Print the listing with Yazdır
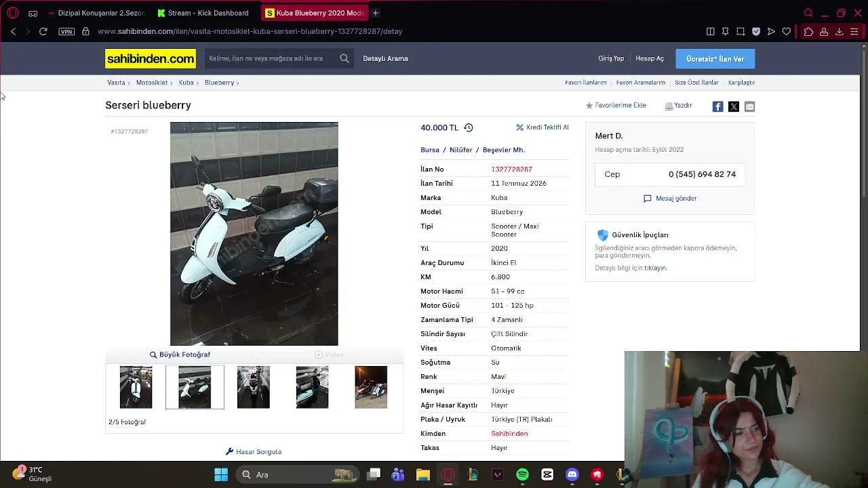This screenshot has width=868, height=488. [678, 106]
